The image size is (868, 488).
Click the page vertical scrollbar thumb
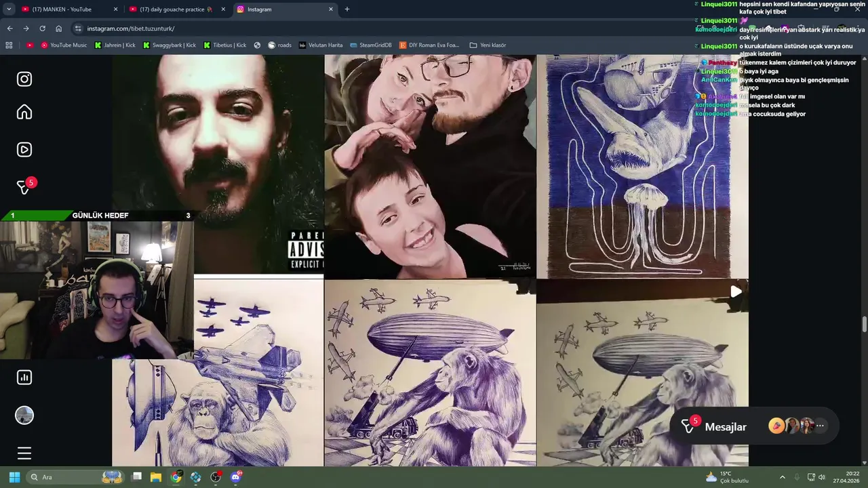point(864,324)
